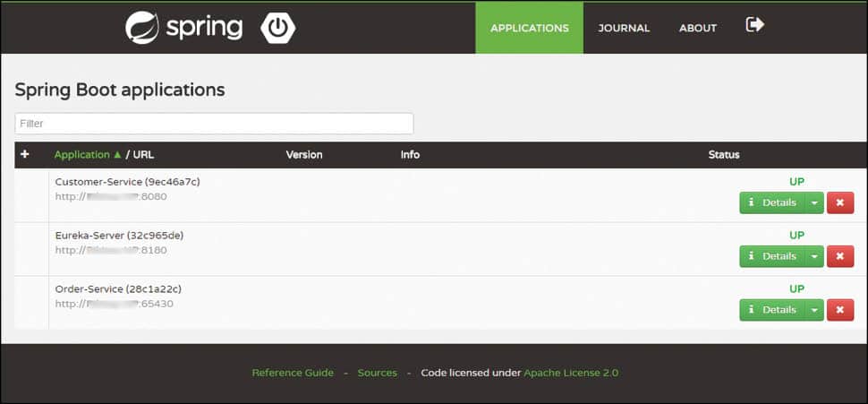Click the plus icon in table header

pos(25,154)
